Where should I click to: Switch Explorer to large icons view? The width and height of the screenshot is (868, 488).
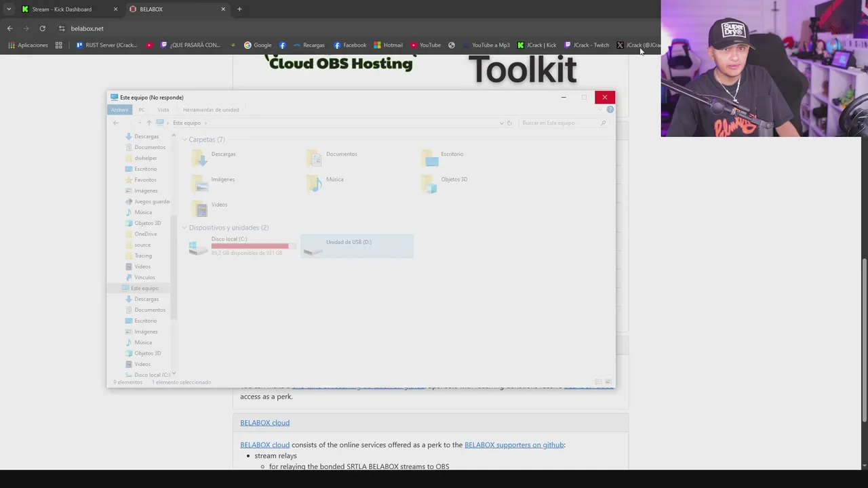(x=608, y=382)
